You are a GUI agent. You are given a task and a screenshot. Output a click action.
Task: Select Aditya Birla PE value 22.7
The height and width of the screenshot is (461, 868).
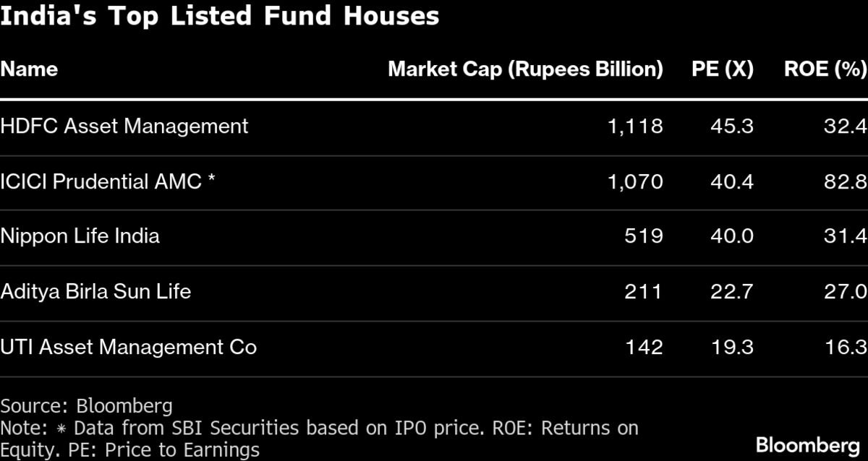pos(732,292)
